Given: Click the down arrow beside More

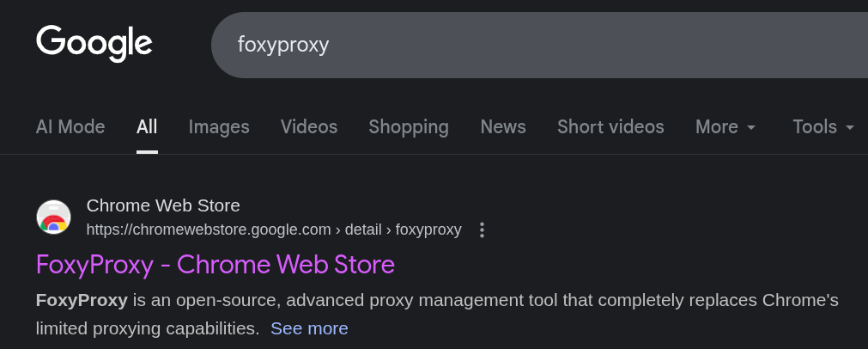Looking at the screenshot, I should coord(751,128).
